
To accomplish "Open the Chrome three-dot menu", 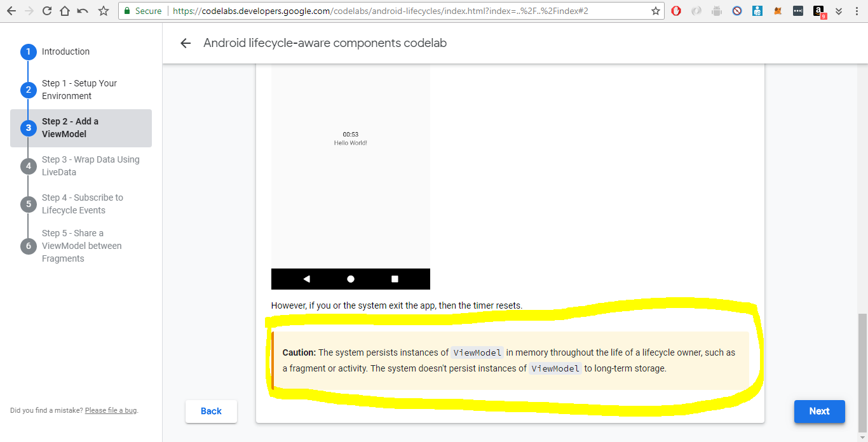I will [x=856, y=11].
